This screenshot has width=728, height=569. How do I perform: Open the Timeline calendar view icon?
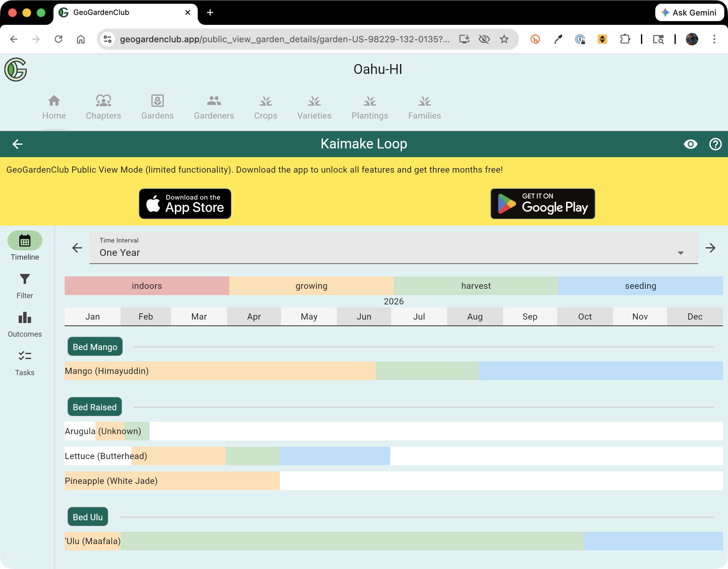[25, 240]
